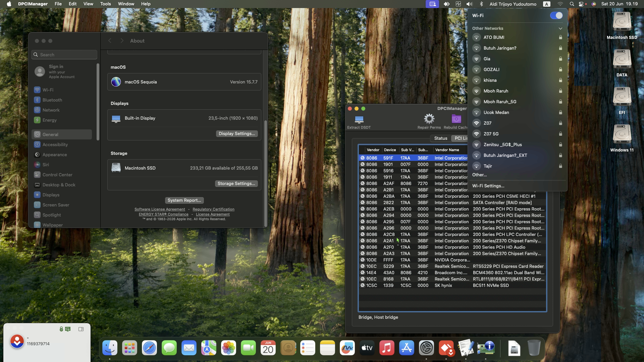Open Photos app in the Dock
This screenshot has height=362, width=644.
coord(228,348)
